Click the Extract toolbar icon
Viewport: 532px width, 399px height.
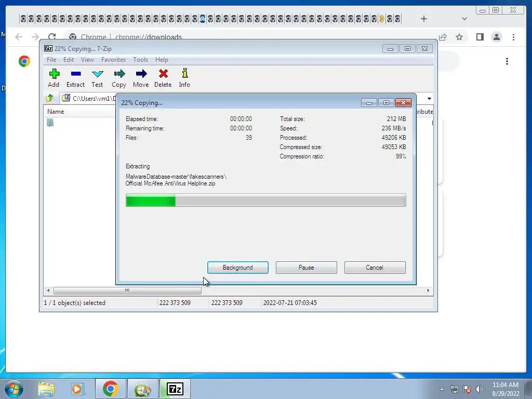coord(75,78)
